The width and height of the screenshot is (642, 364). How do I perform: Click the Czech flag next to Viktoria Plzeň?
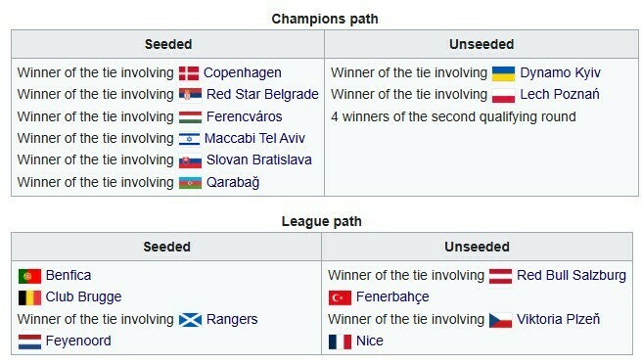click(500, 320)
